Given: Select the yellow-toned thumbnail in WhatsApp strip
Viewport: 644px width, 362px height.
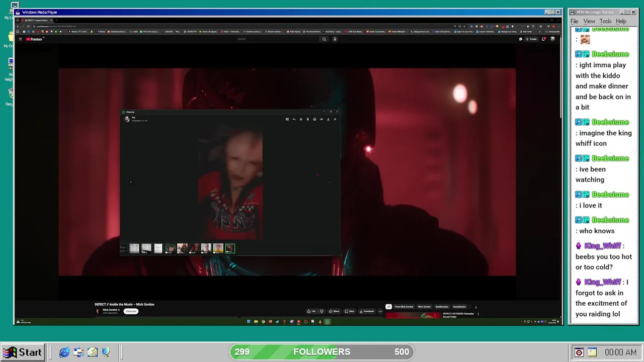Looking at the screenshot, I should [218, 248].
